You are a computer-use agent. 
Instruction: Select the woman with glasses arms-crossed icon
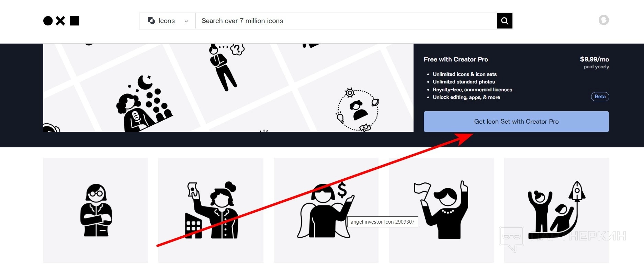[96, 210]
